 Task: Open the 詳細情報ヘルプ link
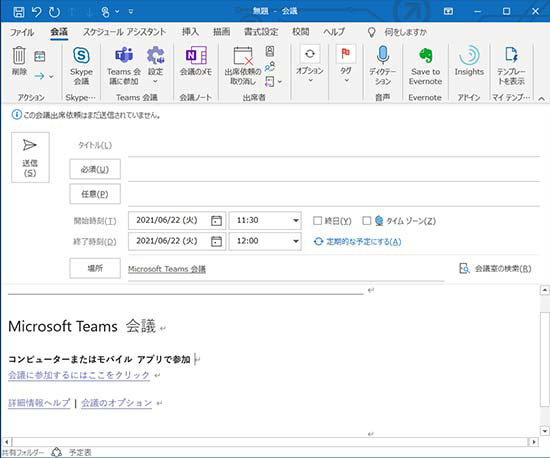pos(39,403)
